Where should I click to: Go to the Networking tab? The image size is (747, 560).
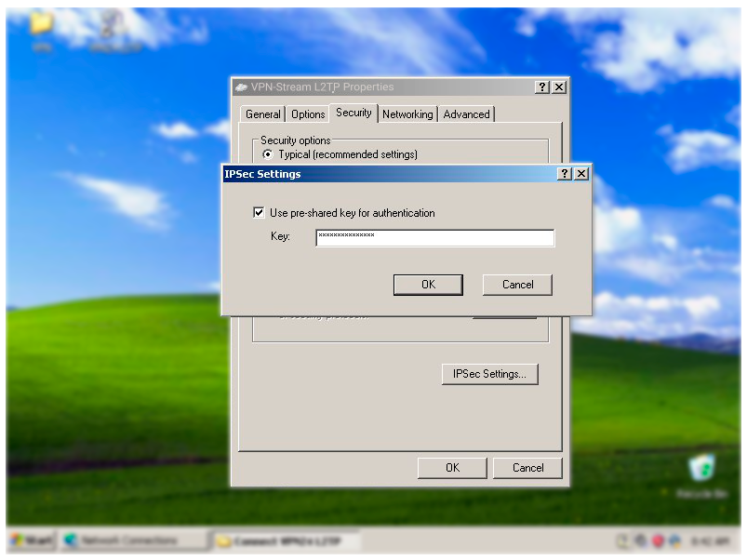tap(407, 114)
